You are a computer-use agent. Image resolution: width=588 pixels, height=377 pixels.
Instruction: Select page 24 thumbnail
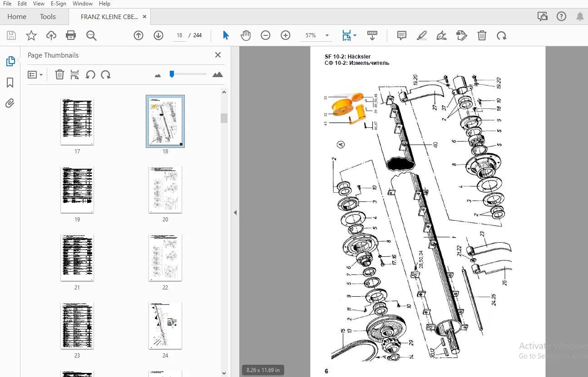coord(165,326)
